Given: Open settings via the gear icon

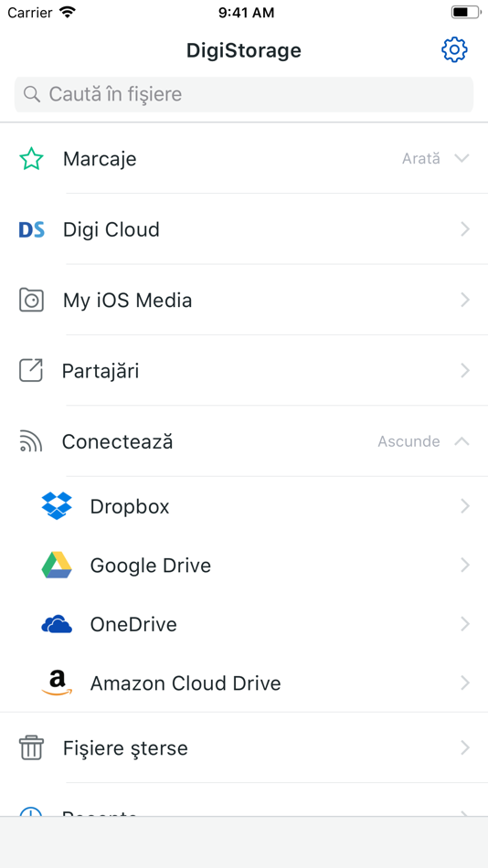Looking at the screenshot, I should [454, 50].
